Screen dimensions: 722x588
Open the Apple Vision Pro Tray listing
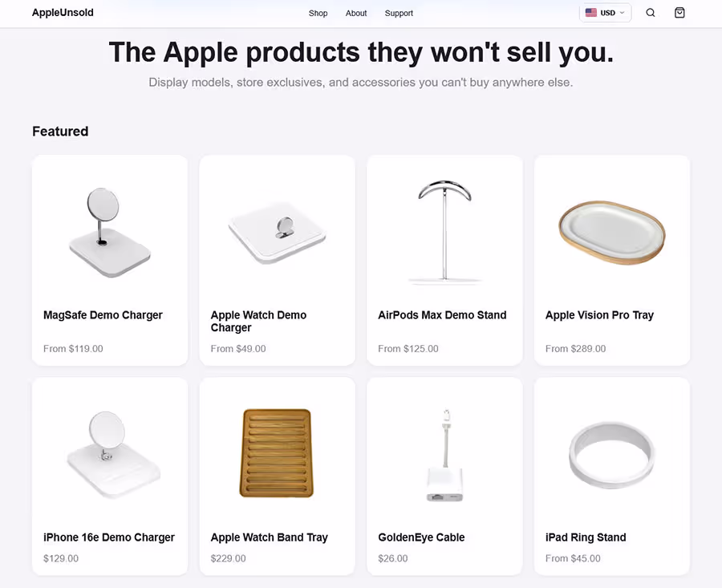(x=599, y=314)
